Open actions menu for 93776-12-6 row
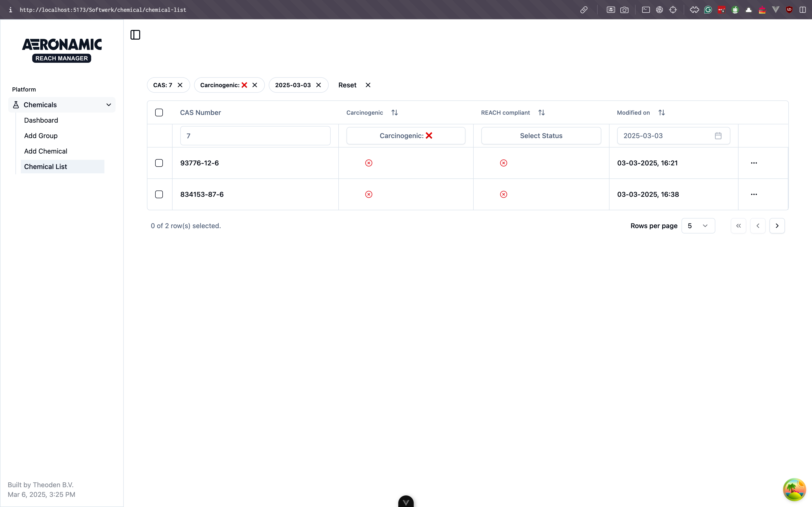The image size is (812, 507). (754, 163)
